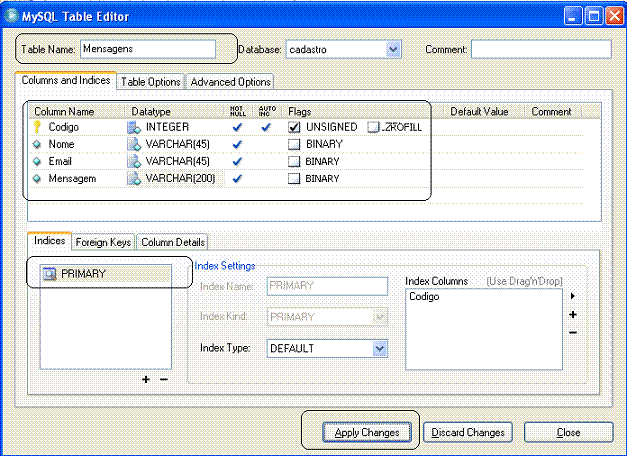
Task: Click the VARCHAR(45) datatype in Nome row
Action: tap(178, 144)
